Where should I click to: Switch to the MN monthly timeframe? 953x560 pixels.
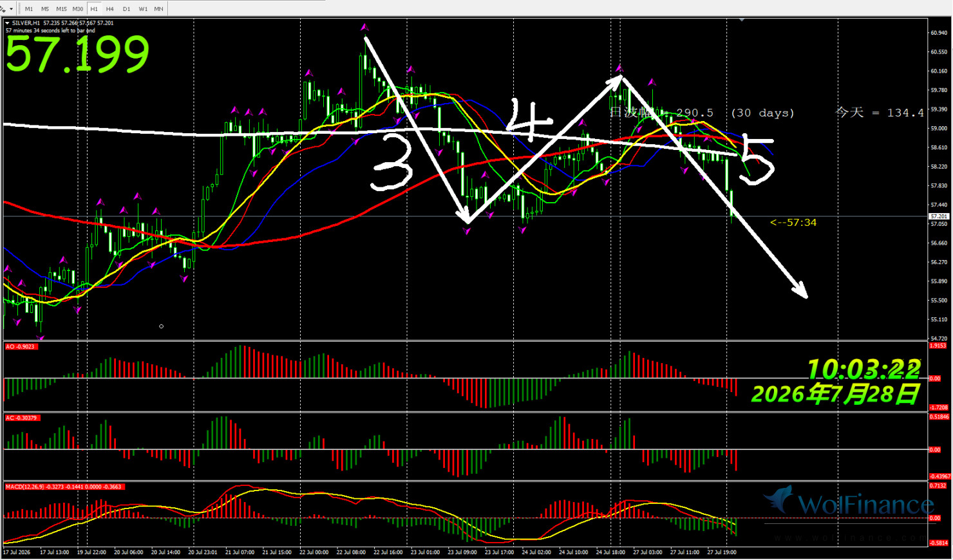[x=158, y=9]
